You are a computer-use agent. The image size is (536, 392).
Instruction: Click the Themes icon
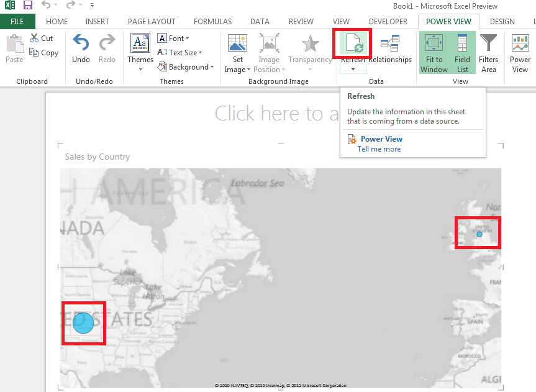140,43
